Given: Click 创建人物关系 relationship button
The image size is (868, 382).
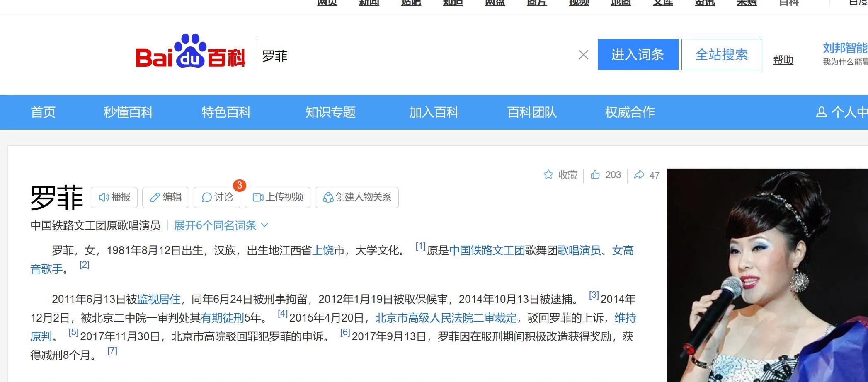Looking at the screenshot, I should pyautogui.click(x=357, y=197).
